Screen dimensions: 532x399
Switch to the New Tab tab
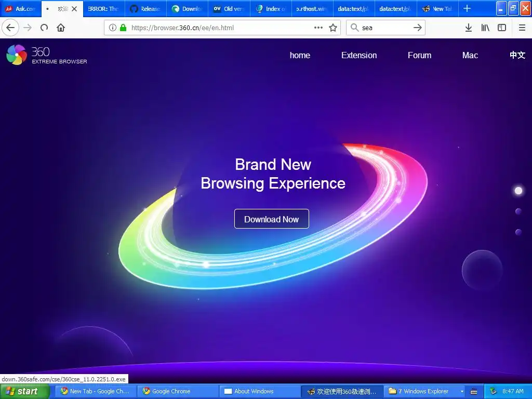coord(437,9)
